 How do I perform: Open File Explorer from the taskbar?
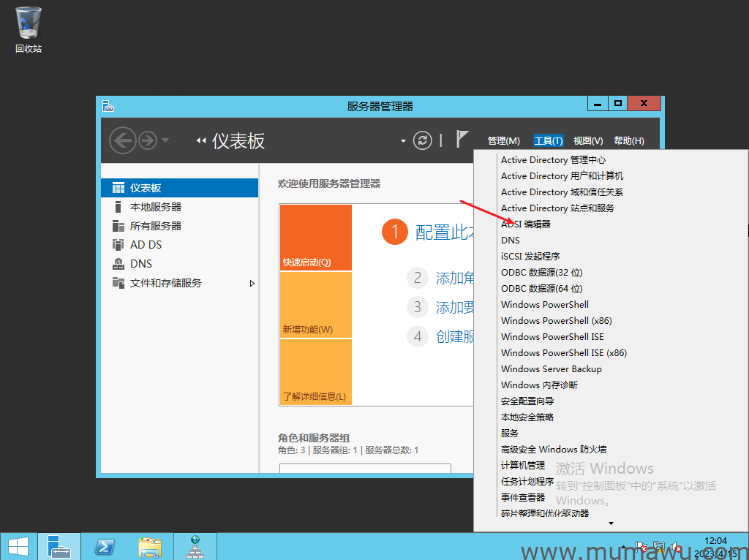coord(150,546)
